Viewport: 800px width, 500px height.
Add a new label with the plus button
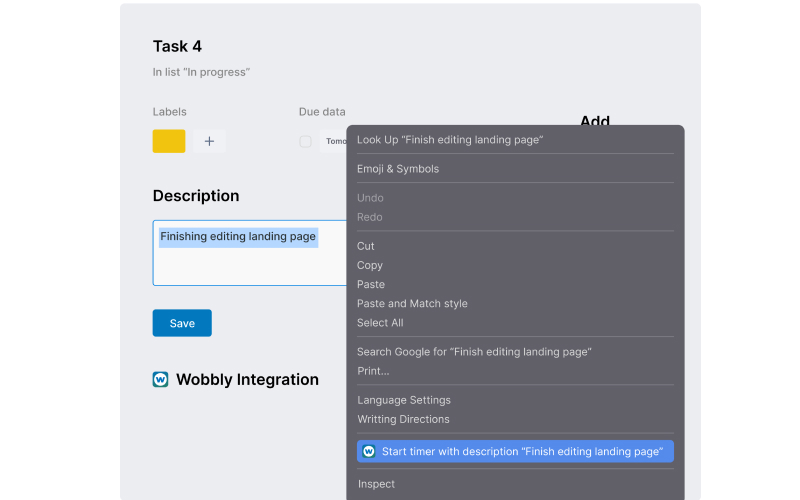(x=209, y=141)
